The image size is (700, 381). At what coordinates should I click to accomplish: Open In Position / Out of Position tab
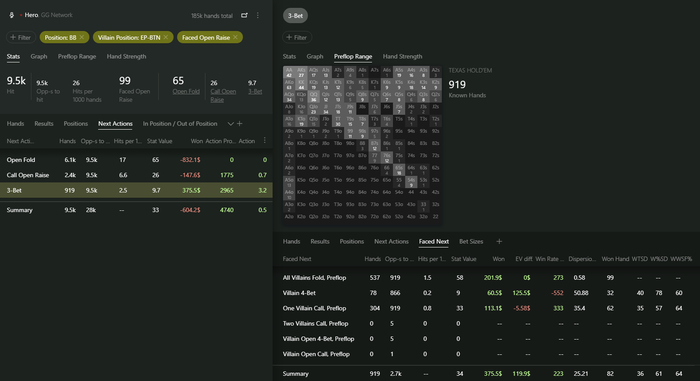(180, 124)
